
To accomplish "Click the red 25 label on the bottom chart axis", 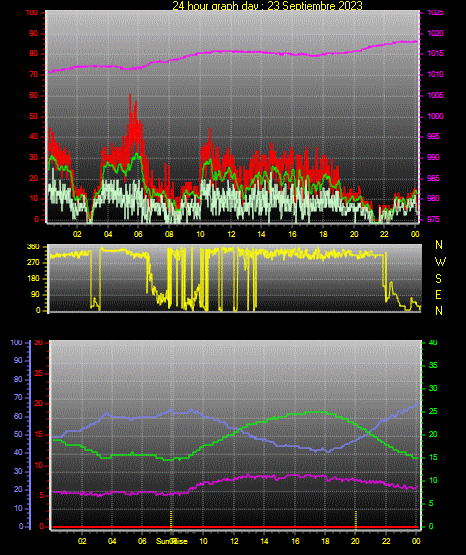I will (x=39, y=373).
